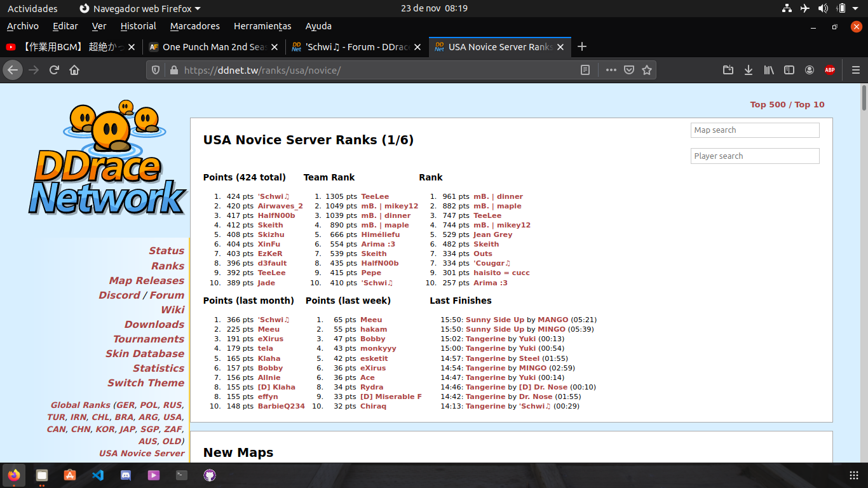868x488 pixels.
Task: Open Firefox hamburger menu
Action: [x=856, y=70]
